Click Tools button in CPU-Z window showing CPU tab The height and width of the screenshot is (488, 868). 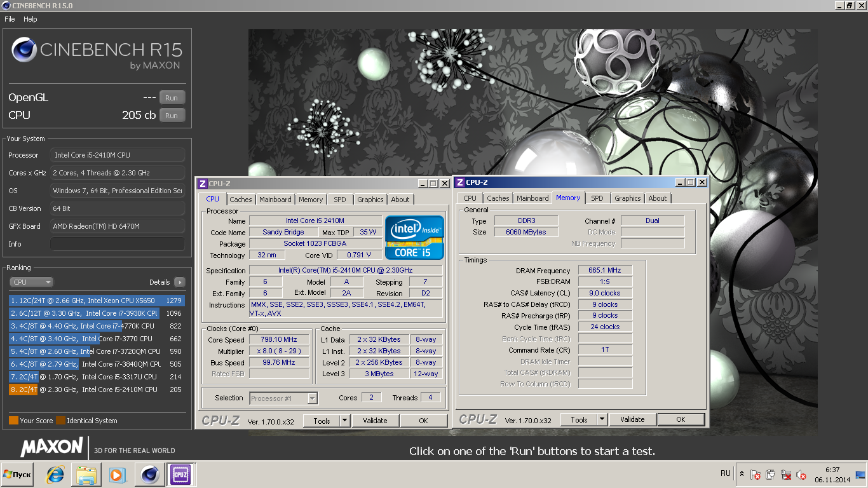tap(322, 421)
